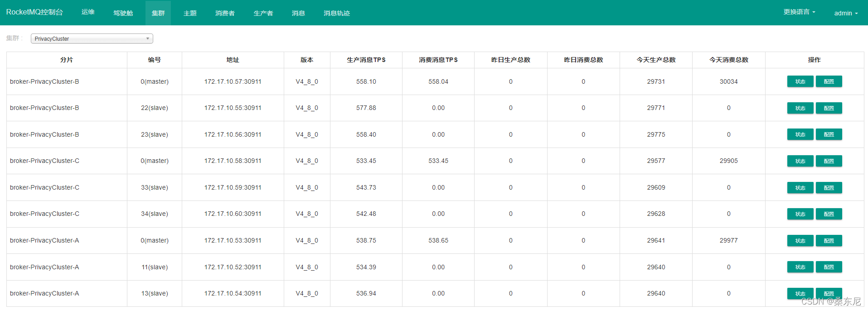
Task: Select address cell 172.17.10.55:30911
Action: (x=233, y=108)
